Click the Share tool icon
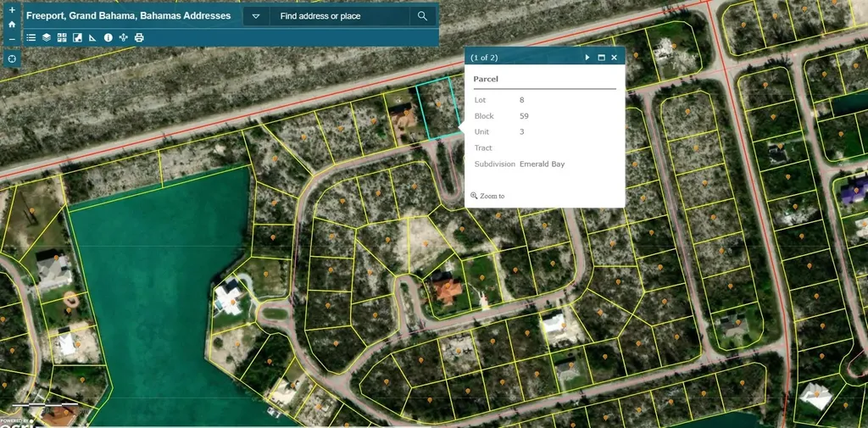The image size is (868, 428). pyautogui.click(x=124, y=37)
